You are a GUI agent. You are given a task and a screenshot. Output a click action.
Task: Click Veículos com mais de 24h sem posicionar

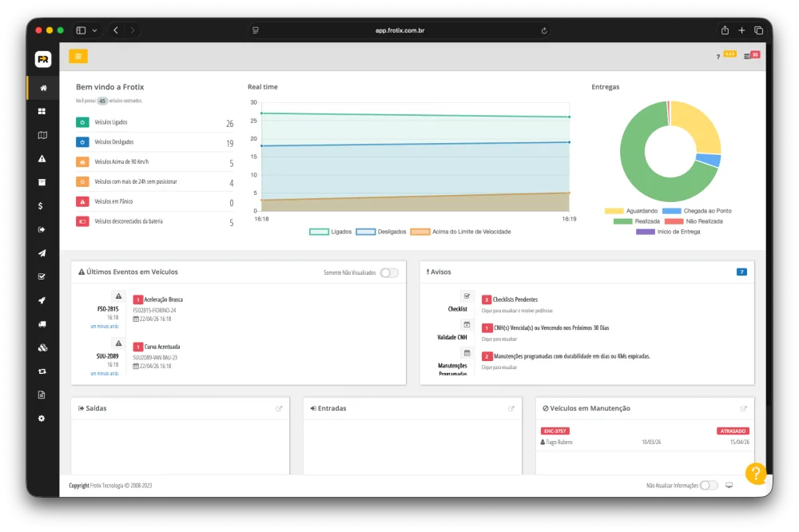pos(154,182)
